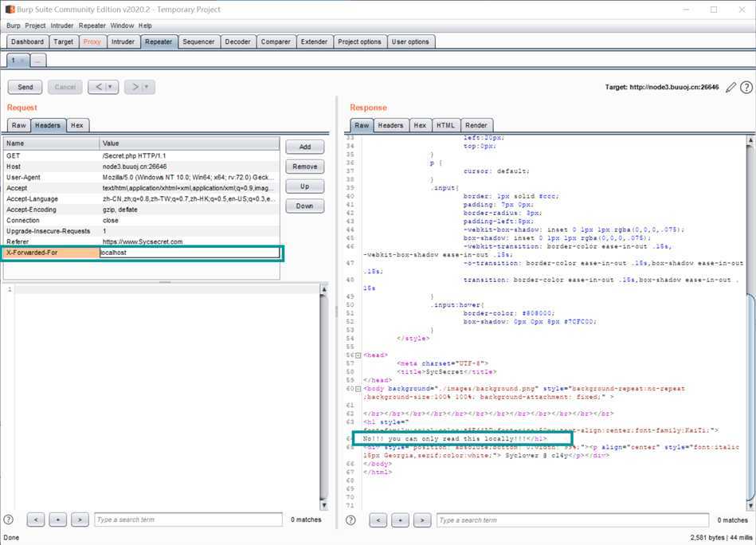Viewport: 756px width, 545px height.
Task: Go forward to the next request in history
Action: click(x=135, y=87)
